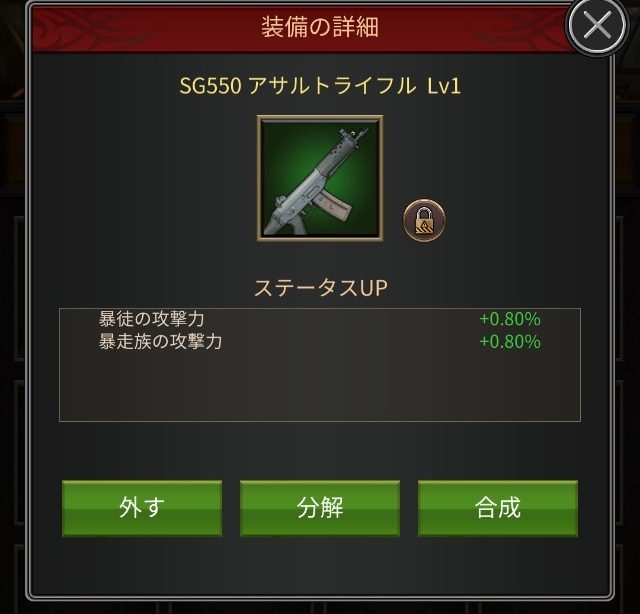The image size is (640, 614).
Task: Click the 分解 dismantle button
Action: click(x=320, y=508)
